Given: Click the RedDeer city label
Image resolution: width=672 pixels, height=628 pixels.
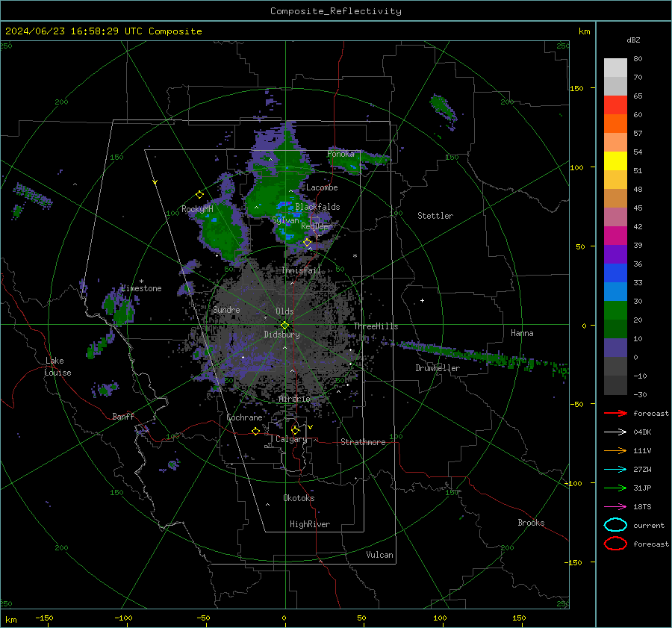Looking at the screenshot, I should [x=317, y=226].
